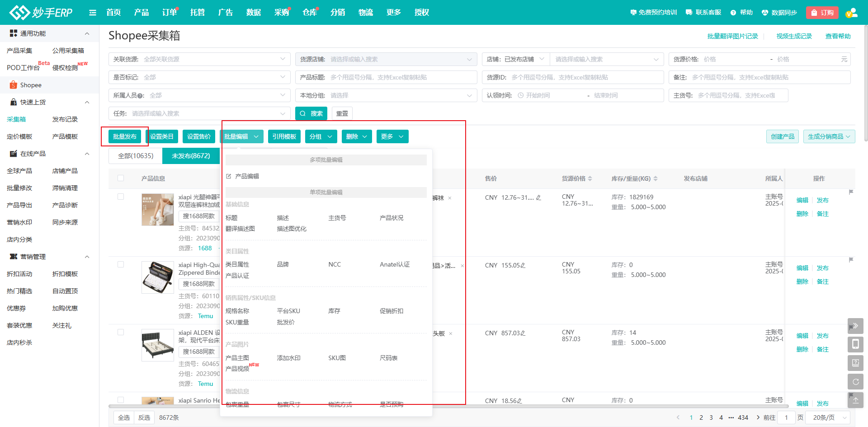Open the 关联货源 dropdown
The height and width of the screenshot is (427, 868).
(199, 59)
